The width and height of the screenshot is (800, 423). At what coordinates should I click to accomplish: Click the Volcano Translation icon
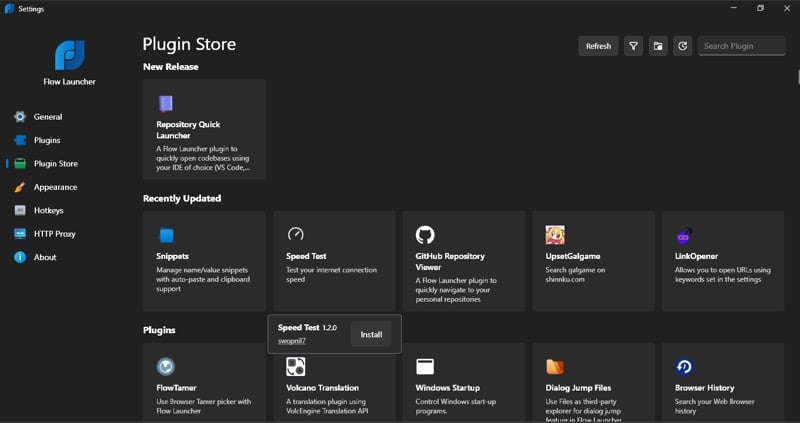pyautogui.click(x=296, y=366)
